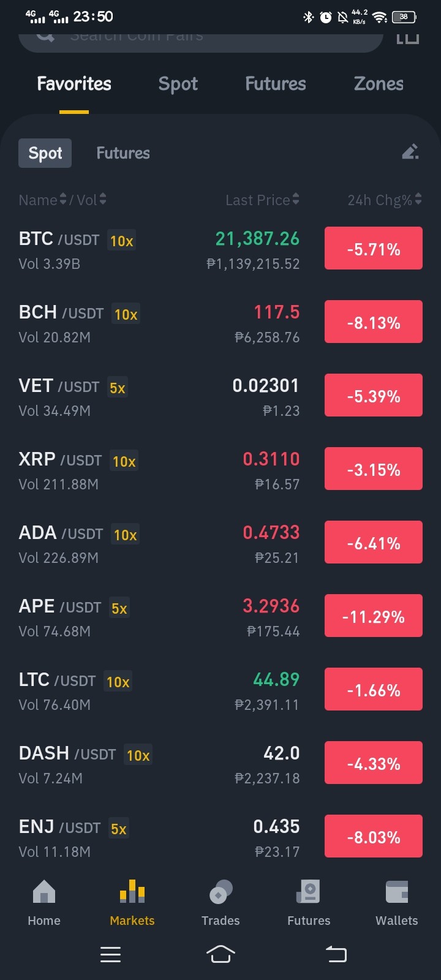441x980 pixels.
Task: Tap the Android back navigation icon
Action: click(336, 954)
